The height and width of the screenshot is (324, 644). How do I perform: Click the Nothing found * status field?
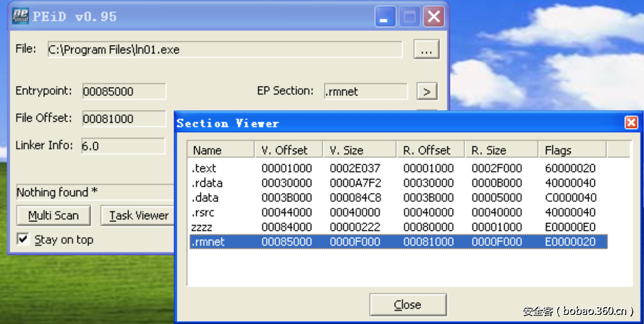click(x=95, y=192)
